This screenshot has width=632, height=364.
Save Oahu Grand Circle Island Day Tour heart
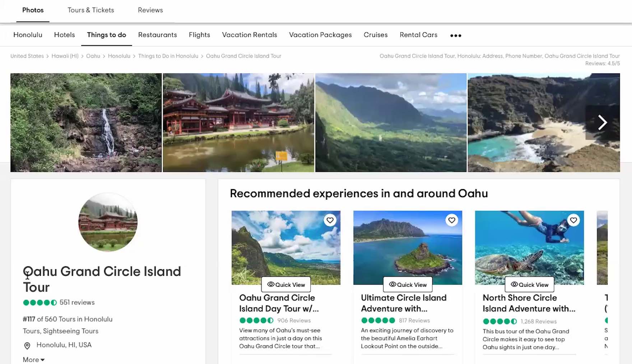point(330,220)
